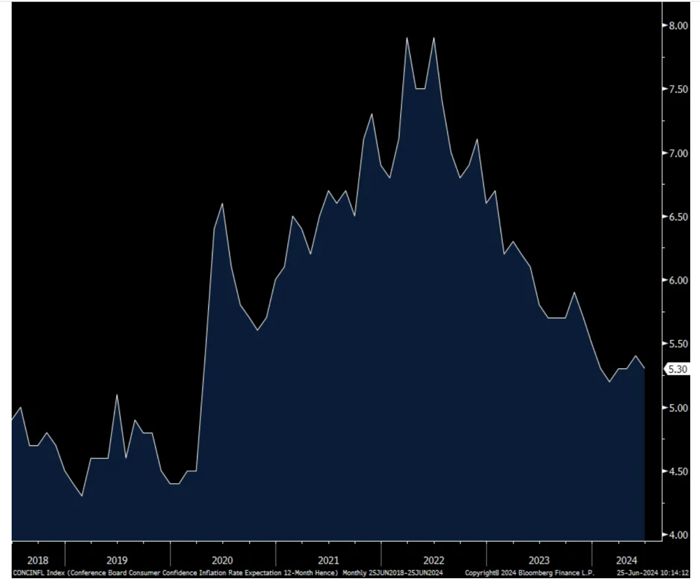Select the 2018 year label on timeline
The width and height of the screenshot is (700, 588).
click(38, 561)
